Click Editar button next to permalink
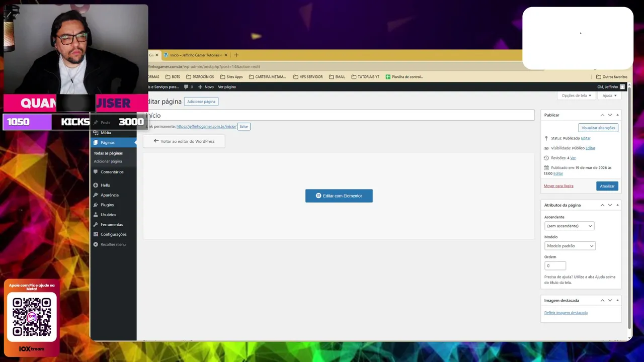This screenshot has width=644, height=362. [244, 127]
